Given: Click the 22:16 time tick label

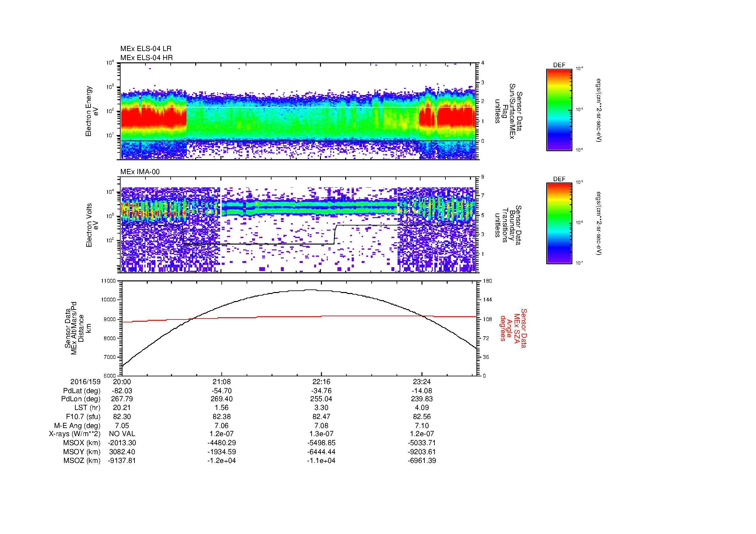Looking at the screenshot, I should click(322, 382).
